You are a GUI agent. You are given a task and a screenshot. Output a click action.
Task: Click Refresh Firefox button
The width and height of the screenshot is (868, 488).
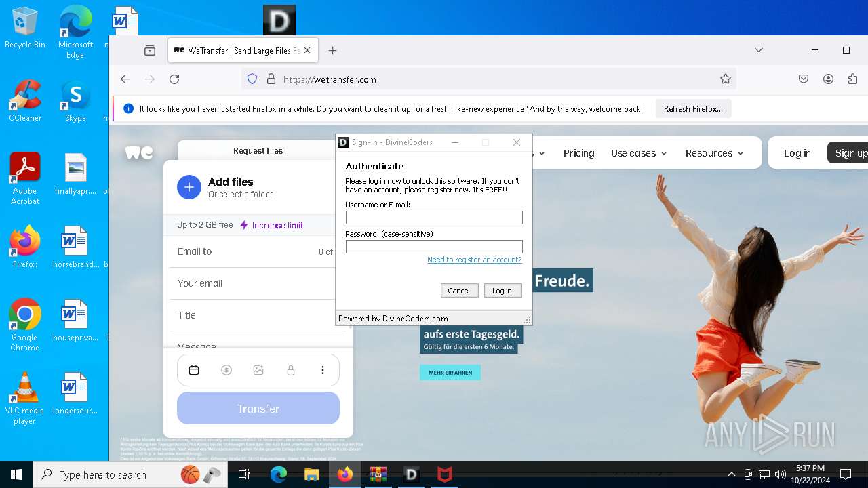click(693, 108)
